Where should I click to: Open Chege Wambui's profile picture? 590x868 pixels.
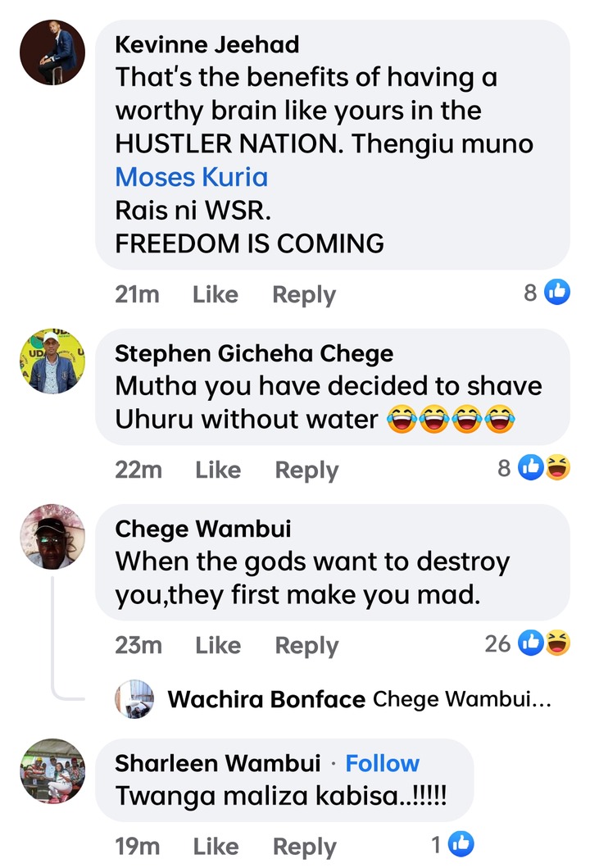(52, 536)
